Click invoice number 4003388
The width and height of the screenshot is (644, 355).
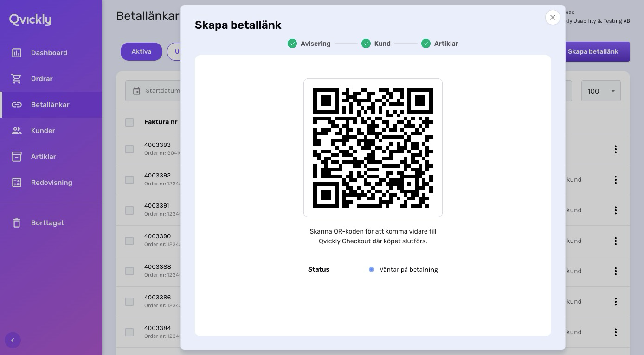[x=157, y=267]
